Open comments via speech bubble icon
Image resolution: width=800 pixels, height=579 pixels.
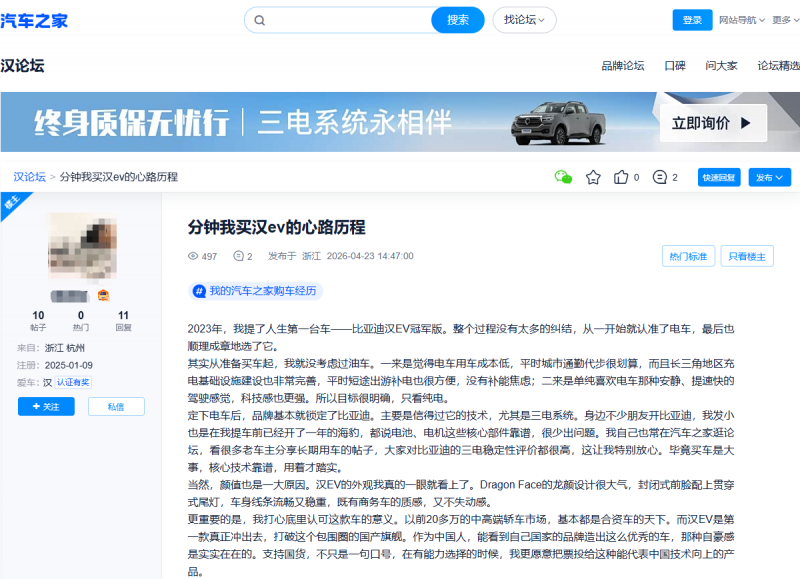[x=660, y=177]
